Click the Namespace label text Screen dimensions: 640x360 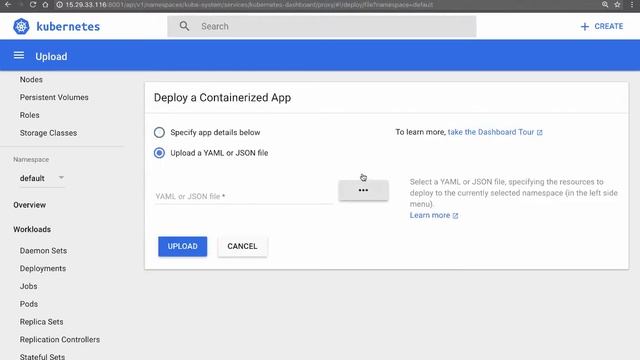point(31,160)
